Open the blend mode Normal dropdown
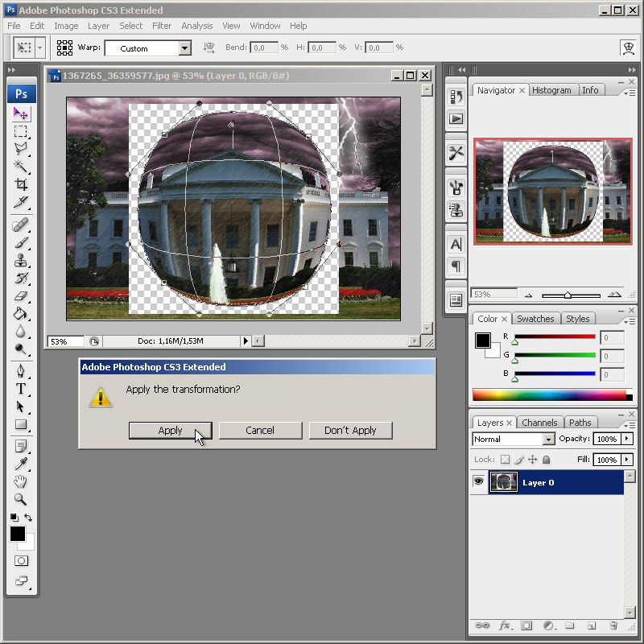This screenshot has height=644, width=644. 548,440
